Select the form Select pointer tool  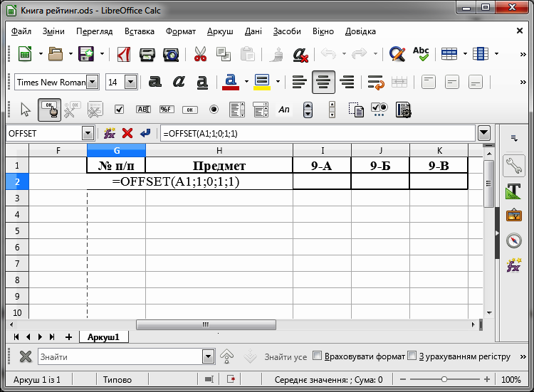click(26, 110)
